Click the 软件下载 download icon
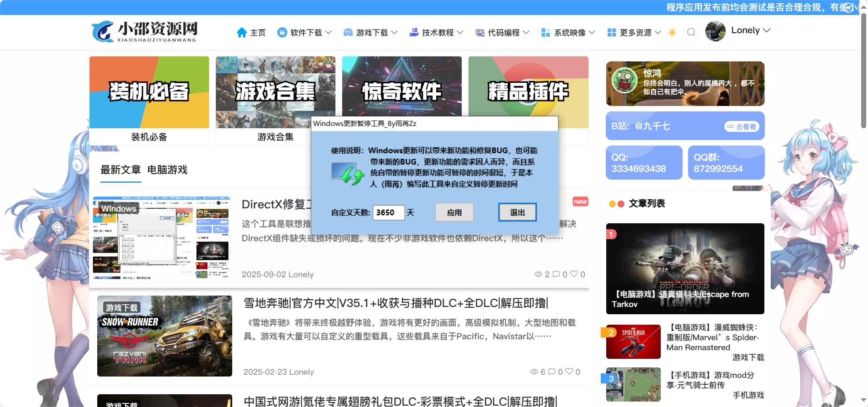Screen dimensions: 868x407 [282, 33]
